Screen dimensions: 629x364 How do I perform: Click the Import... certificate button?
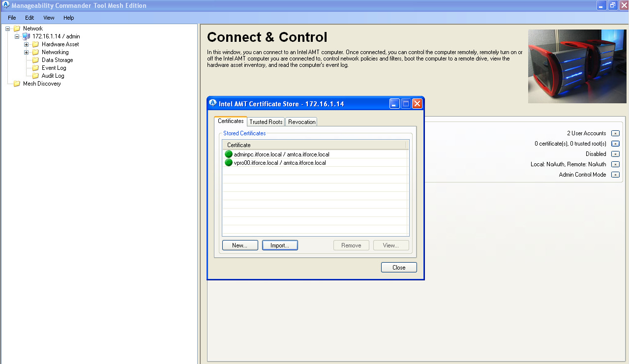pyautogui.click(x=280, y=245)
